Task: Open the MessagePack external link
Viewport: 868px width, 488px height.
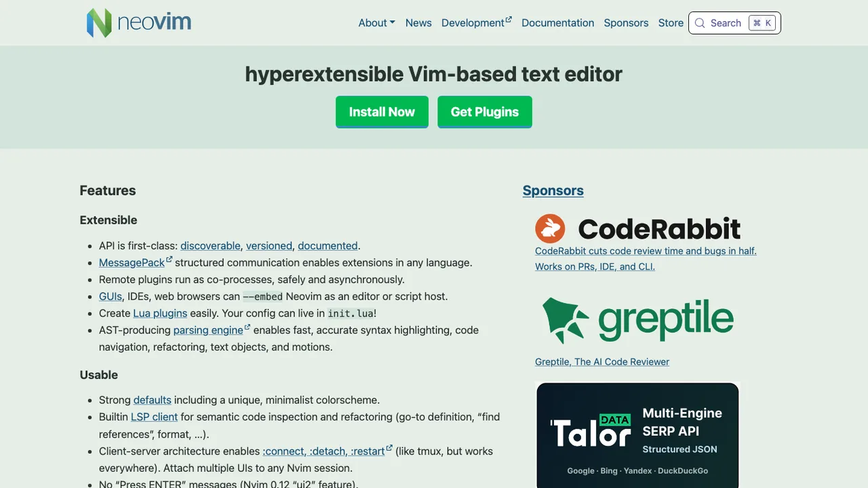Action: [x=136, y=262]
